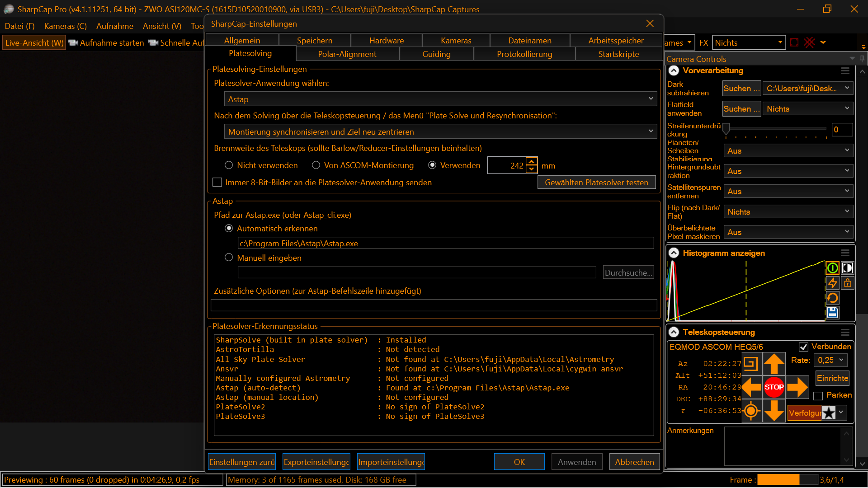868x488 pixels.
Task: Click the telescope move down arrow
Action: point(774,410)
